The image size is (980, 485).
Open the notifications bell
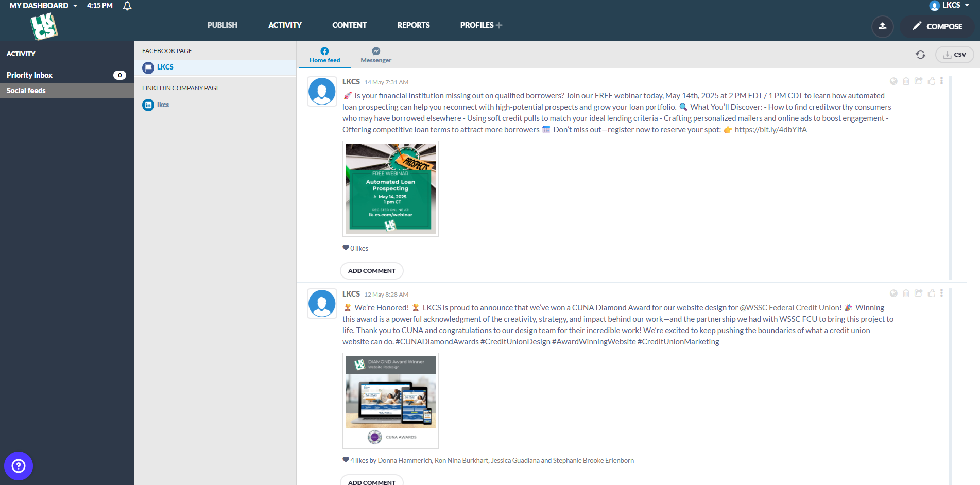(127, 6)
